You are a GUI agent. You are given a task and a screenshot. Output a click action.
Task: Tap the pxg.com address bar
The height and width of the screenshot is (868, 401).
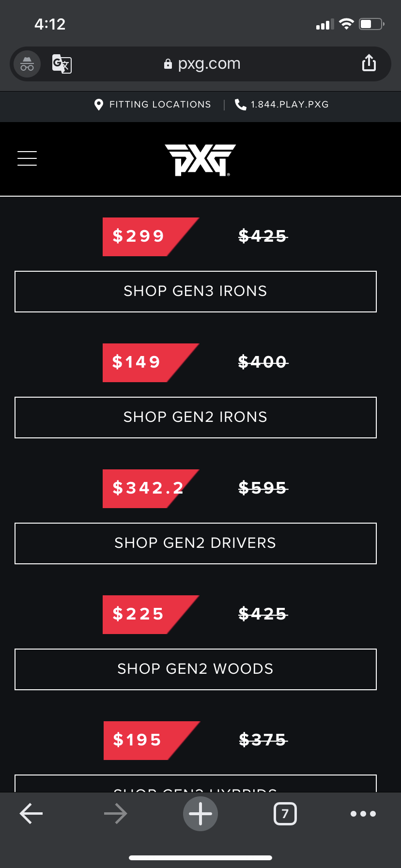208,64
